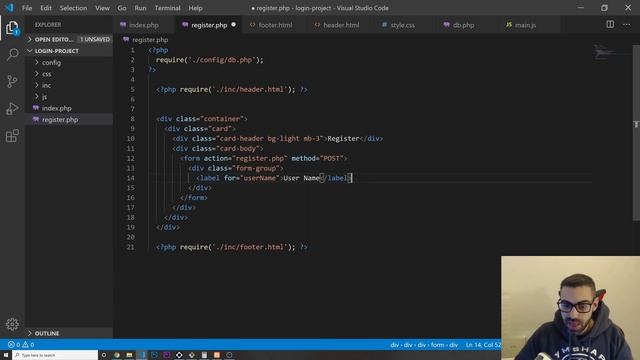Click the Windows search box
This screenshot has width=640, height=360.
(55, 355)
